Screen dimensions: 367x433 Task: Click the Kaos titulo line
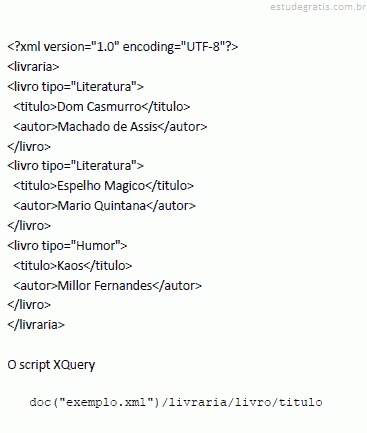coord(73,266)
